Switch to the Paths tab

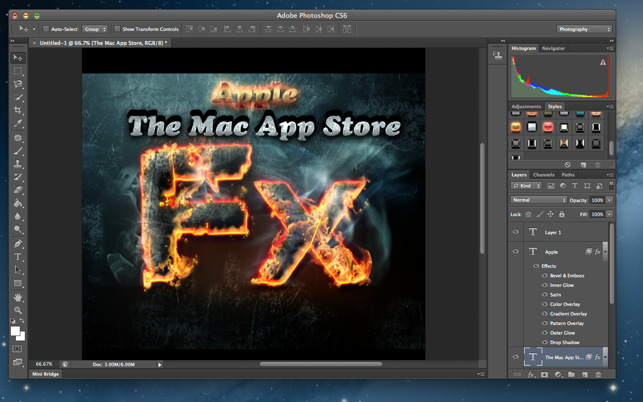[x=568, y=175]
